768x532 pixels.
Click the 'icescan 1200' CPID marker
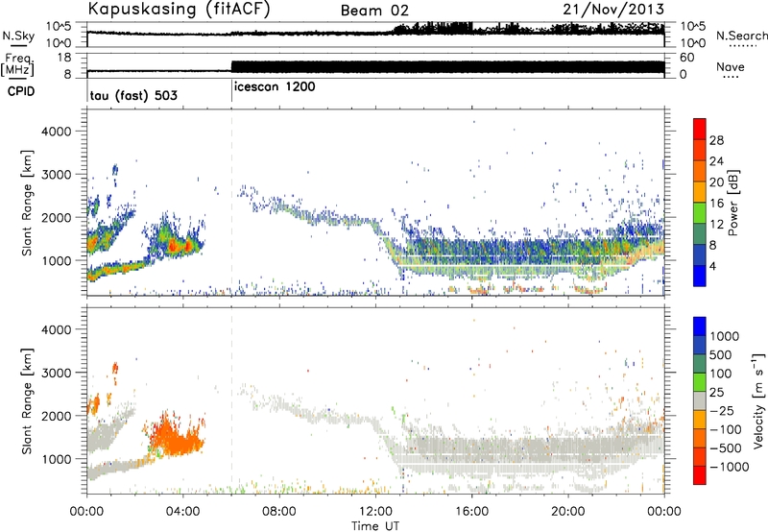pyautogui.click(x=275, y=87)
